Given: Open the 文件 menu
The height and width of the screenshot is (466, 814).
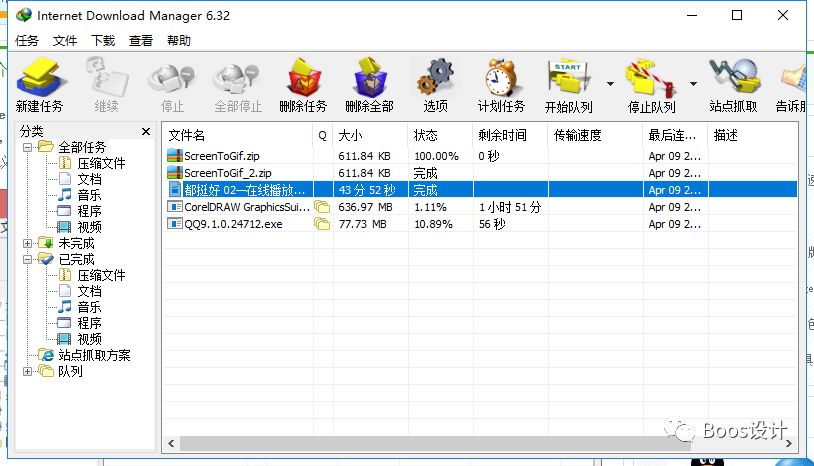Looking at the screenshot, I should click(x=65, y=40).
